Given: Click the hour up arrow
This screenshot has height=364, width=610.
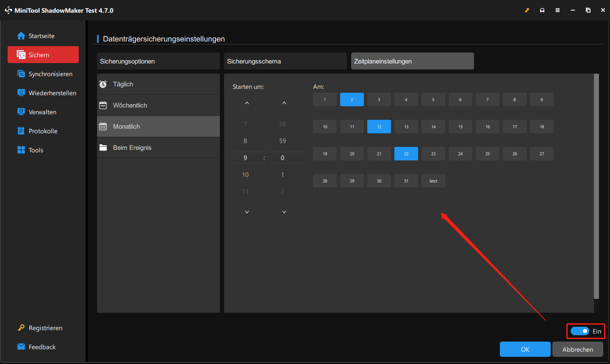Looking at the screenshot, I should click(x=247, y=103).
